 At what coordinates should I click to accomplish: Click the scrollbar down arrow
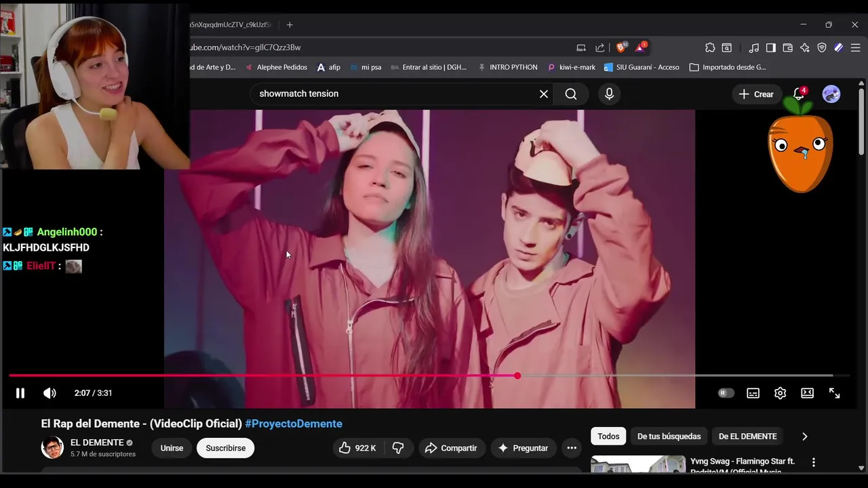[x=861, y=468]
